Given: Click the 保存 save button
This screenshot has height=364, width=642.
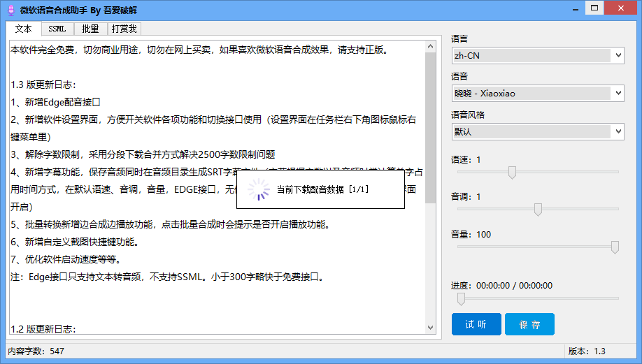Looking at the screenshot, I should pyautogui.click(x=529, y=324).
